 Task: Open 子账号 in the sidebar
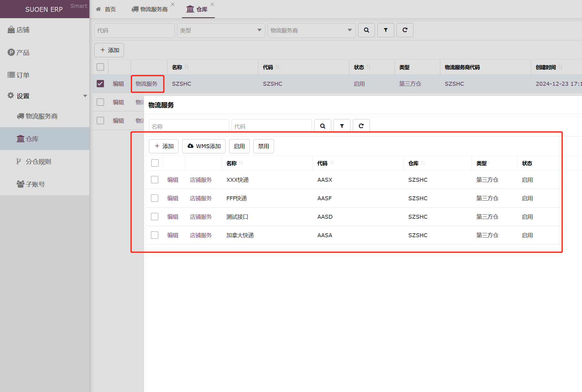click(45, 184)
